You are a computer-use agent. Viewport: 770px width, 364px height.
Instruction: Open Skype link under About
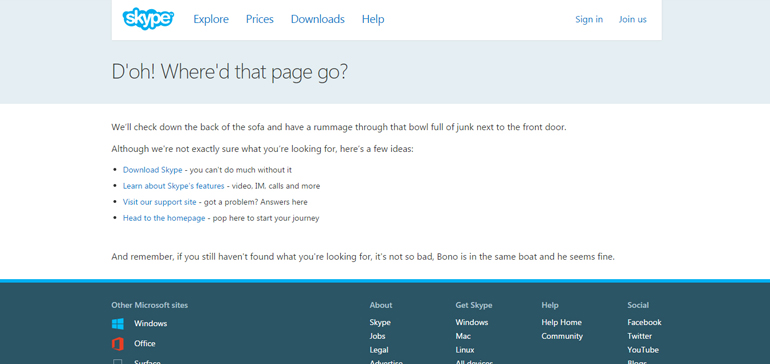[x=380, y=323]
